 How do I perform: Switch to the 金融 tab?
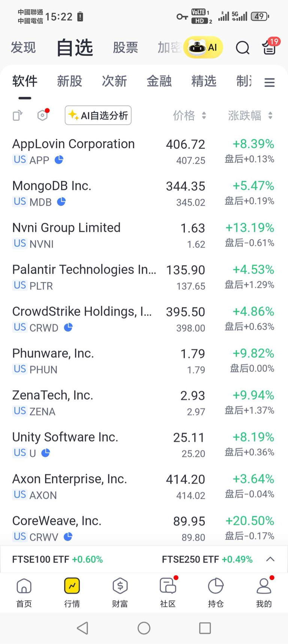click(159, 81)
